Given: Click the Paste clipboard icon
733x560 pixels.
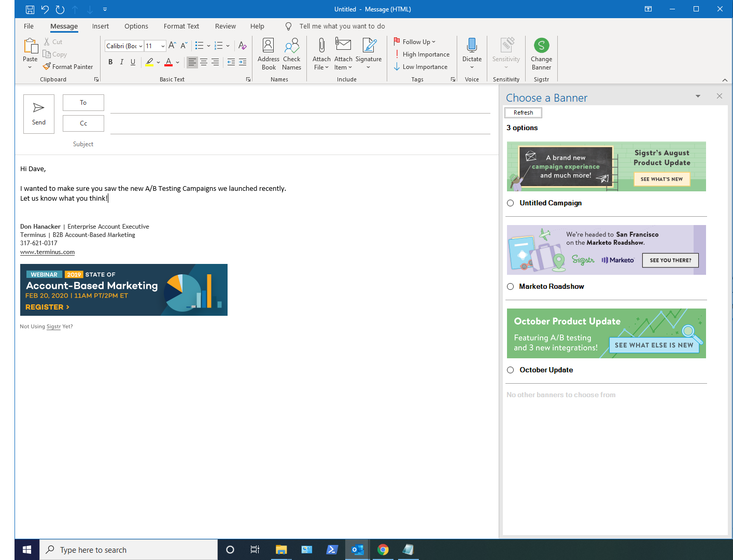Looking at the screenshot, I should (31, 46).
